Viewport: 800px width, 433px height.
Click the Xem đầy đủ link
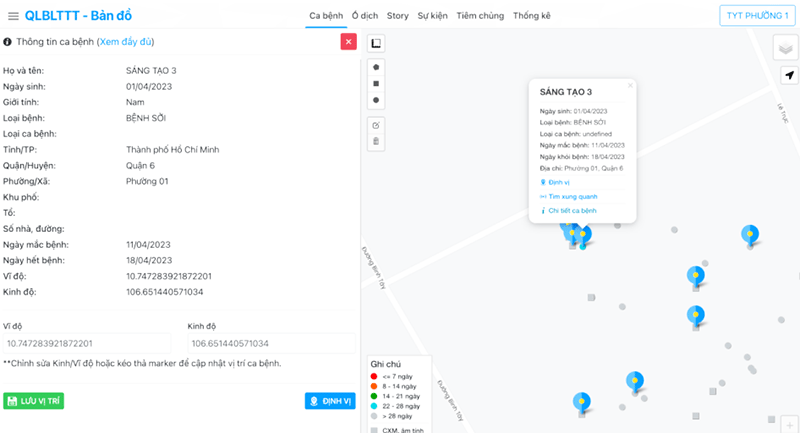[x=125, y=42]
